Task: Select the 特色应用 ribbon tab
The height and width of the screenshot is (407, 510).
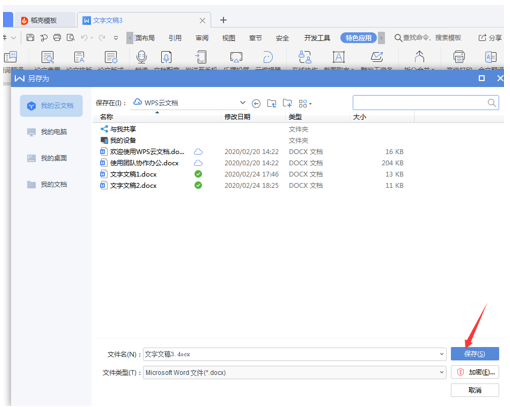Action: pos(358,38)
